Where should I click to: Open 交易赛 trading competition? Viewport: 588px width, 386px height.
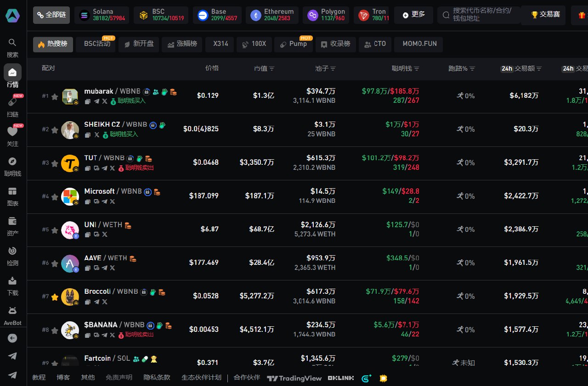click(x=545, y=15)
